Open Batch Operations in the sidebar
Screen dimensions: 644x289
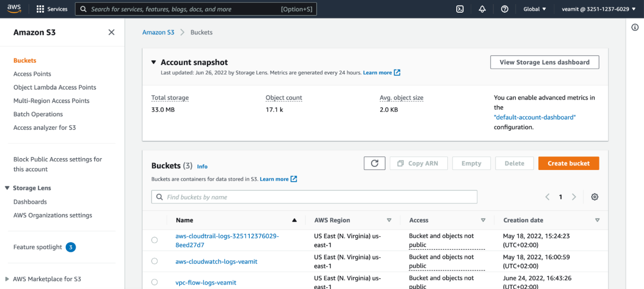pyautogui.click(x=38, y=114)
